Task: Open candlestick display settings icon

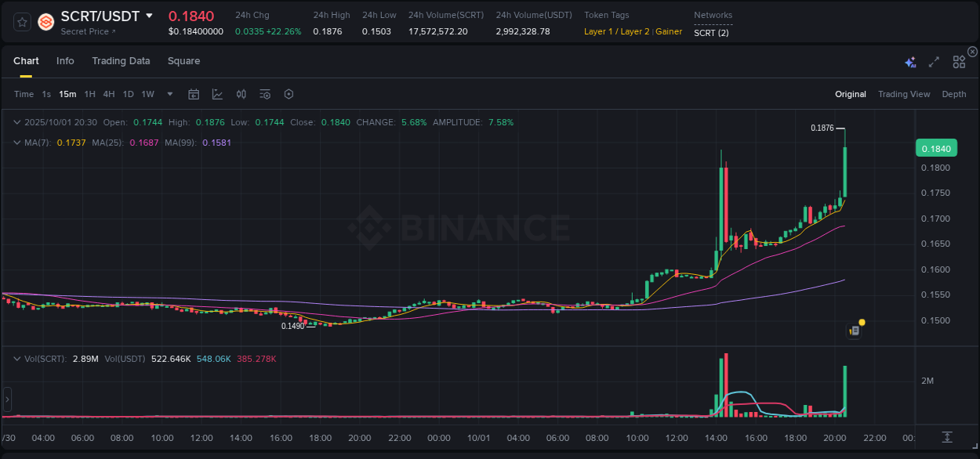Action: click(x=241, y=94)
